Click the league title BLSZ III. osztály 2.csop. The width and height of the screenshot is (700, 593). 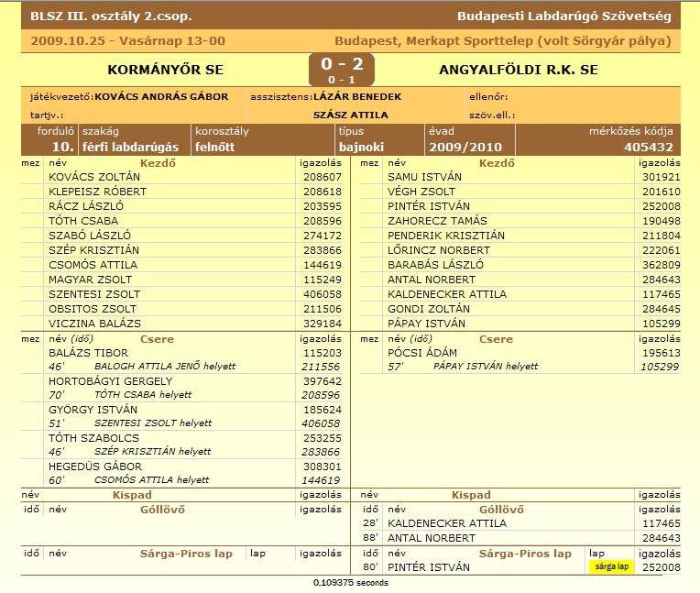(111, 16)
